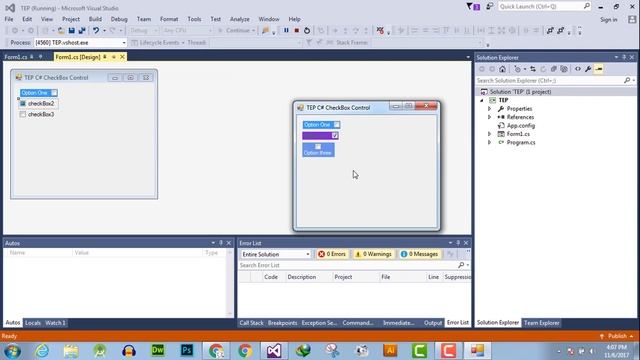Expand the Properties node
Image resolution: width=640 pixels, height=360 pixels.
(x=489, y=109)
